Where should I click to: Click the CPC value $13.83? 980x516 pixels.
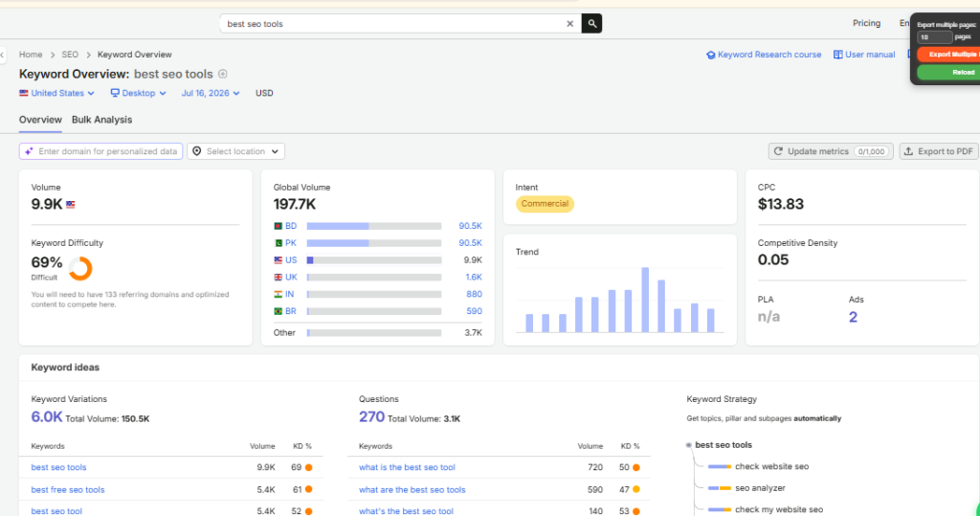pyautogui.click(x=781, y=204)
